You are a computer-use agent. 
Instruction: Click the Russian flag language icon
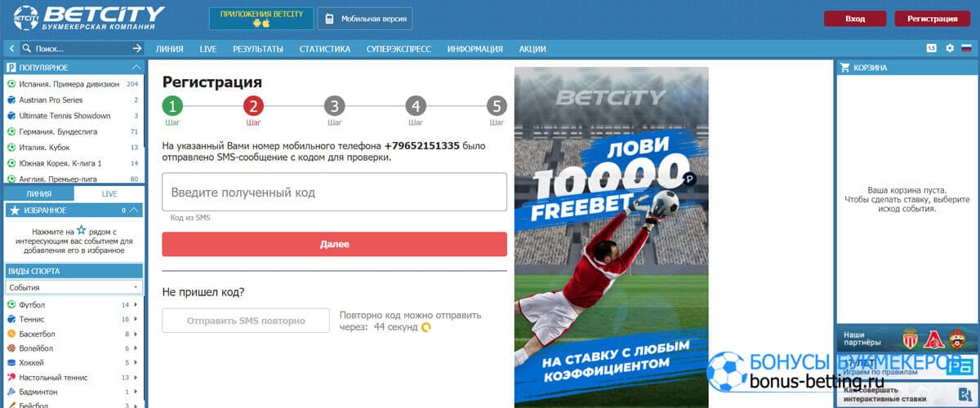(966, 48)
